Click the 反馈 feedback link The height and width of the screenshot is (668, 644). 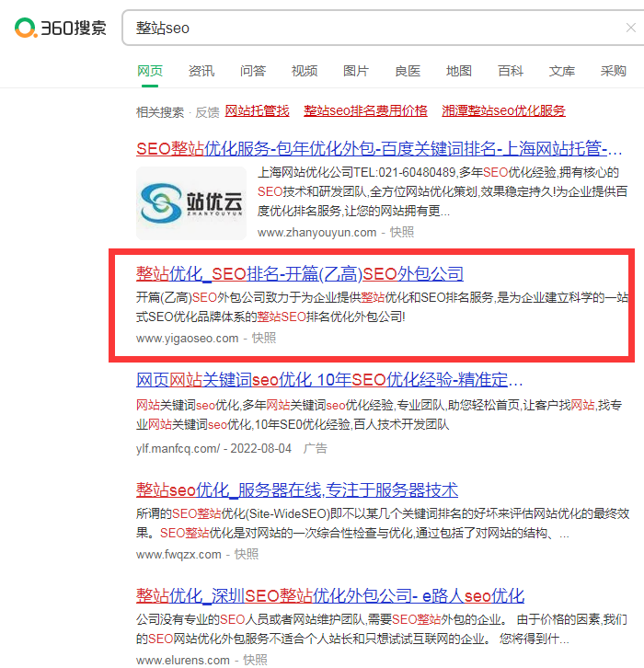(207, 112)
